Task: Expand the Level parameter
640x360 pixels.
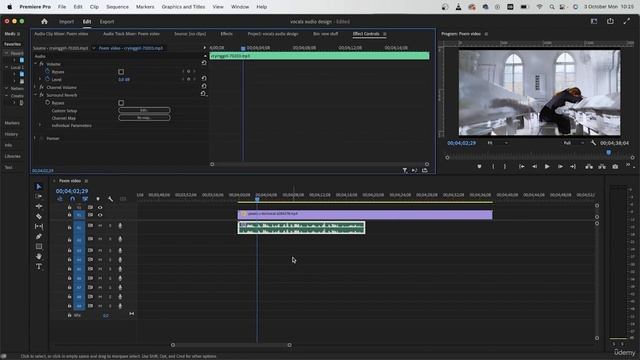Action: [40, 80]
